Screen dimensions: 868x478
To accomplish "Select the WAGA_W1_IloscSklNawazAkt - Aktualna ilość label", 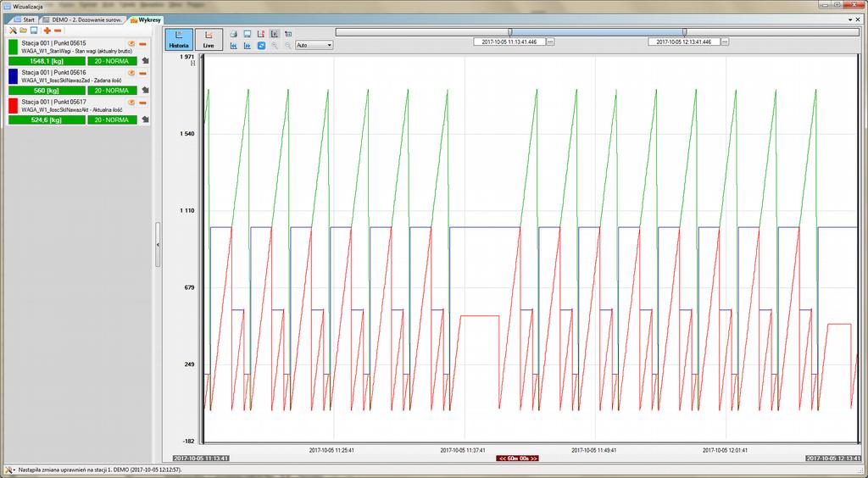I will (x=72, y=109).
